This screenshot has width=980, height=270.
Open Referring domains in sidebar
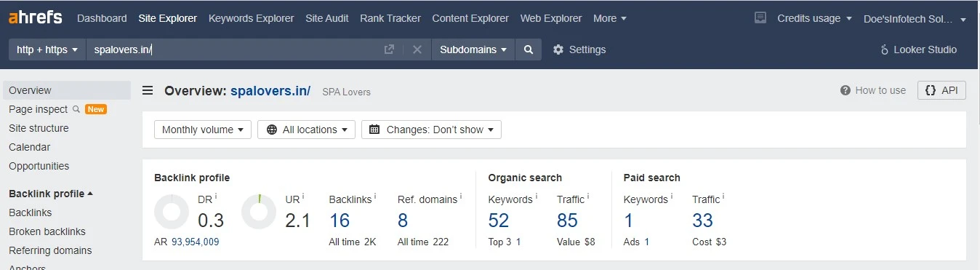(50, 250)
